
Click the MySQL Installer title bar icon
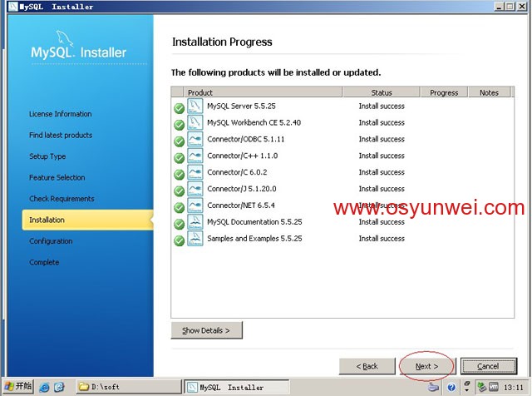pos(12,7)
